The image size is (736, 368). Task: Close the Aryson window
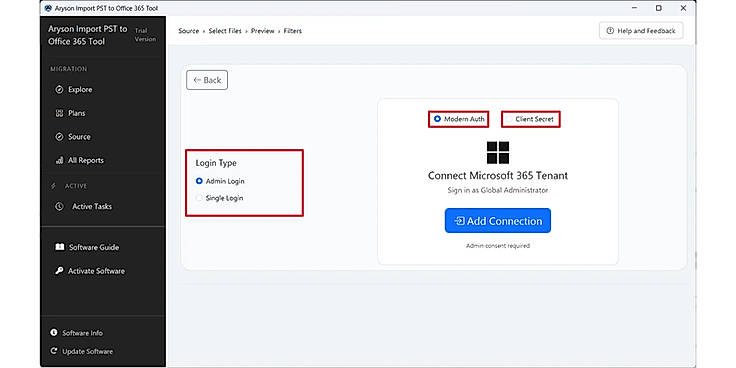point(683,8)
